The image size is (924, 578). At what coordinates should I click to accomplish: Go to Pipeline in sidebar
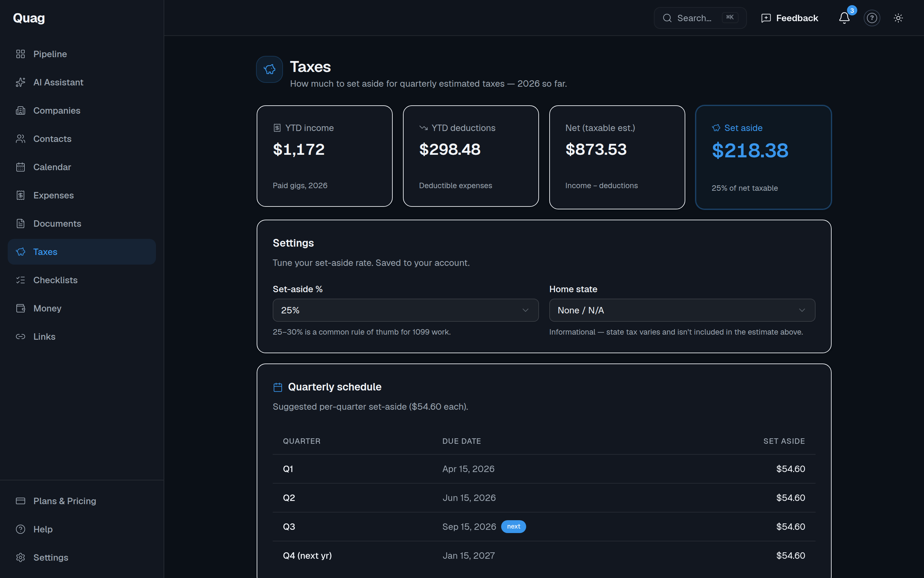click(x=82, y=54)
